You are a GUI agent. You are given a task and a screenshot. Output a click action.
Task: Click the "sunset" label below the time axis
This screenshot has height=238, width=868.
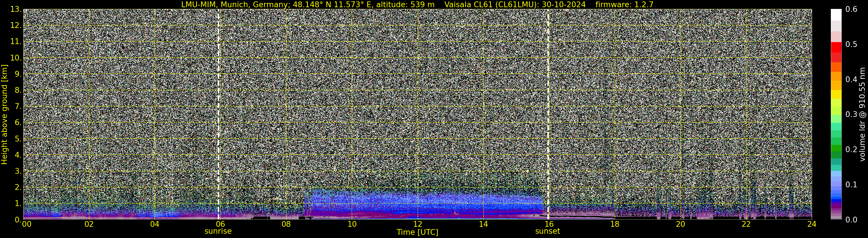(548, 231)
